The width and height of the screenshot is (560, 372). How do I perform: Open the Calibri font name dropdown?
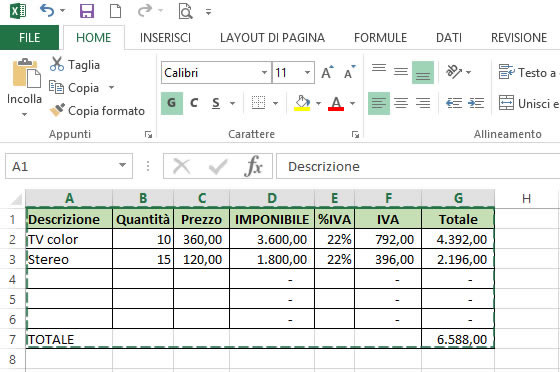point(264,72)
